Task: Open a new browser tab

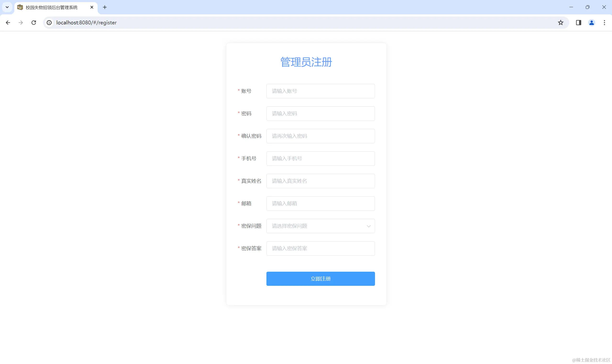Action: (105, 7)
